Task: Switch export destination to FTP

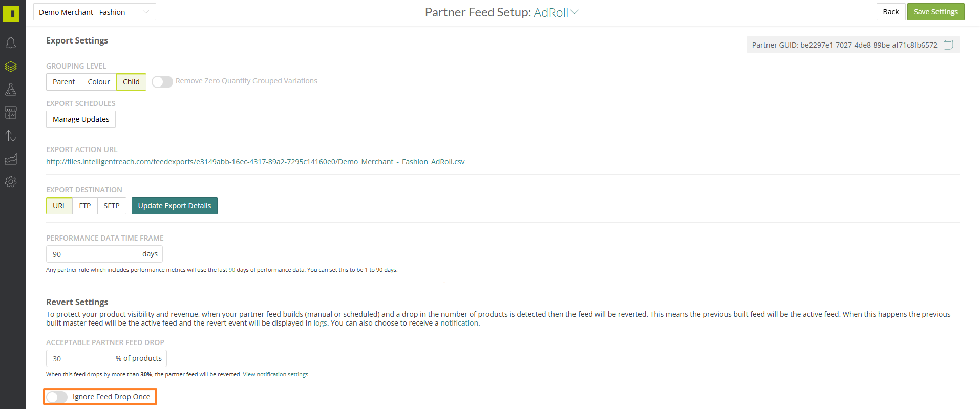Action: click(85, 206)
